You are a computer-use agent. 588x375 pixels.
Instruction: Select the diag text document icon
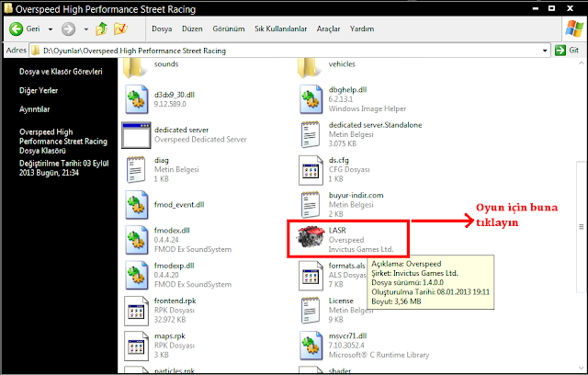(x=136, y=169)
